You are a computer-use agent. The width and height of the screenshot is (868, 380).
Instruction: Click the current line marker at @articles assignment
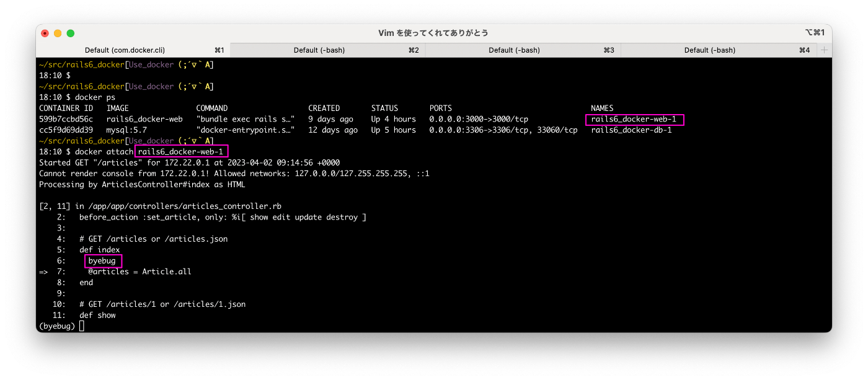coord(42,272)
